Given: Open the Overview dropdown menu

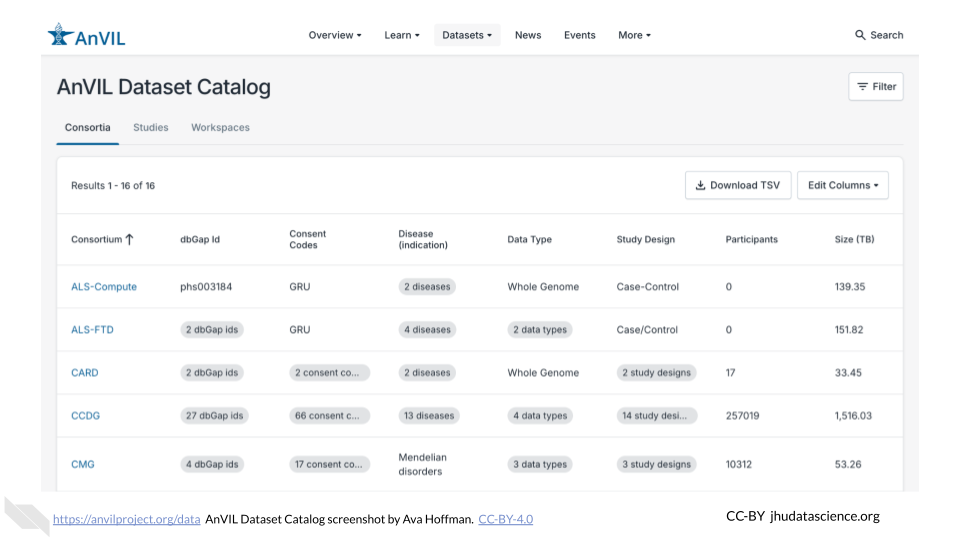Looking at the screenshot, I should click(335, 35).
